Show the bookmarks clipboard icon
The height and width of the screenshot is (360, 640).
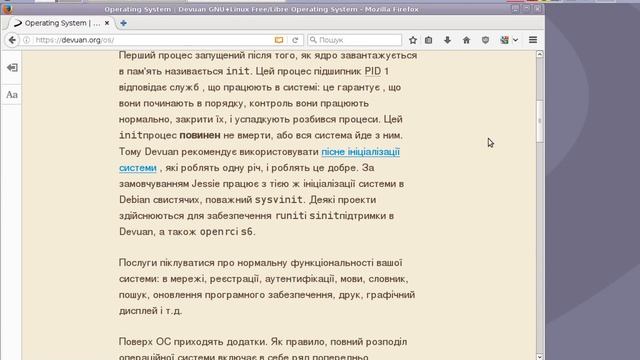429,40
